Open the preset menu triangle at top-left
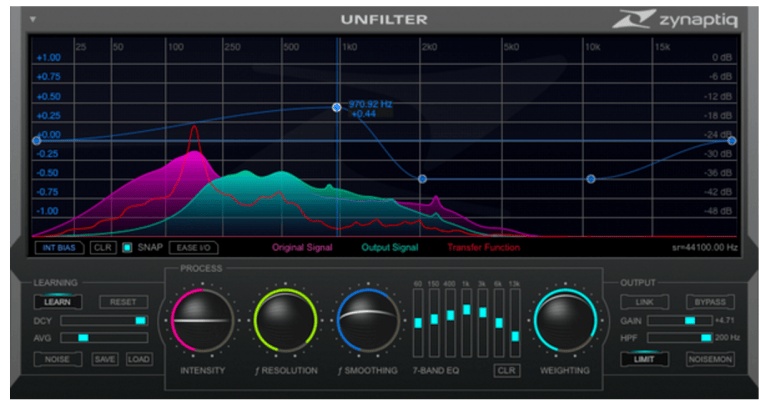The width and height of the screenshot is (768, 408). pos(33,20)
